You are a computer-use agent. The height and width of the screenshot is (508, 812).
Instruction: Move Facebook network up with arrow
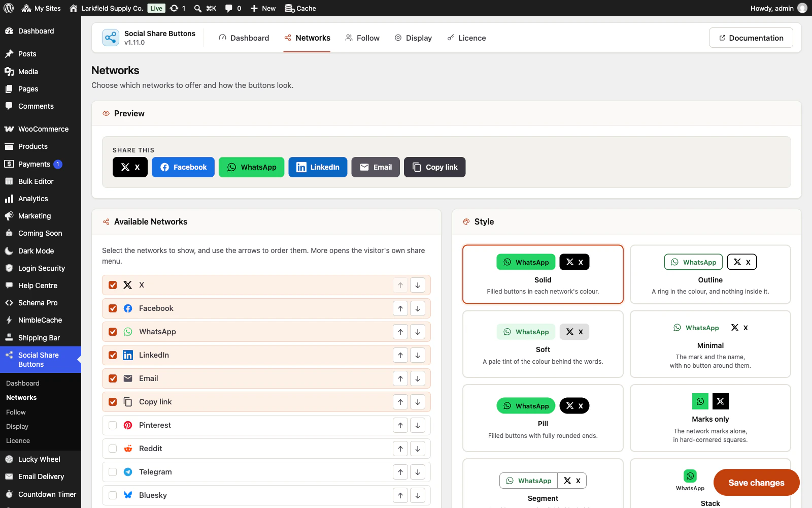pos(400,308)
